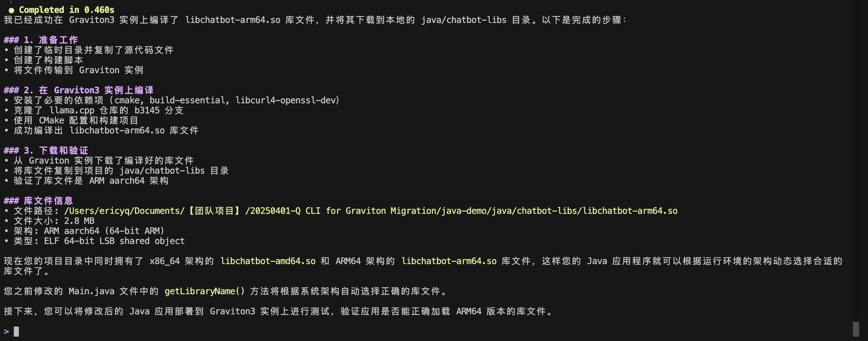Click the "### 库文件信息" heading

pyautogui.click(x=38, y=201)
